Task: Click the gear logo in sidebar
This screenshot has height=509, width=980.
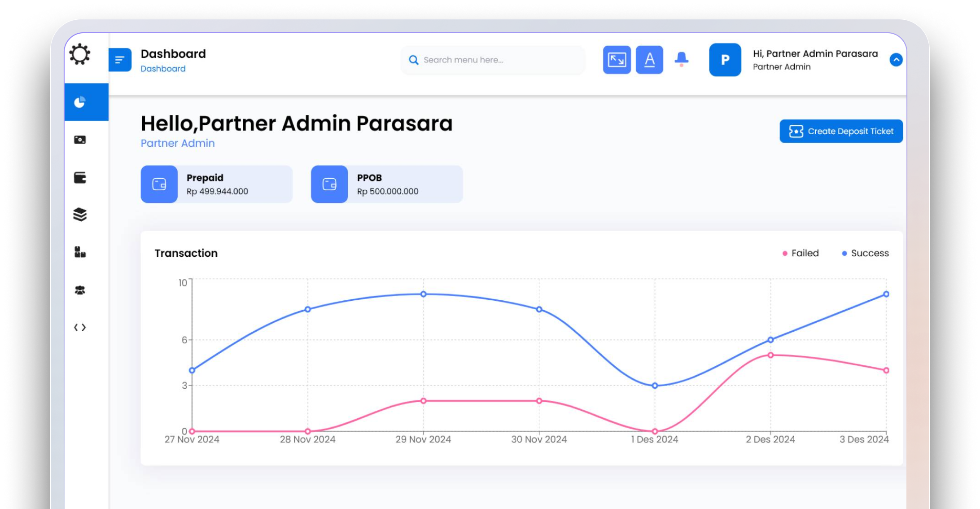Action: (80, 54)
